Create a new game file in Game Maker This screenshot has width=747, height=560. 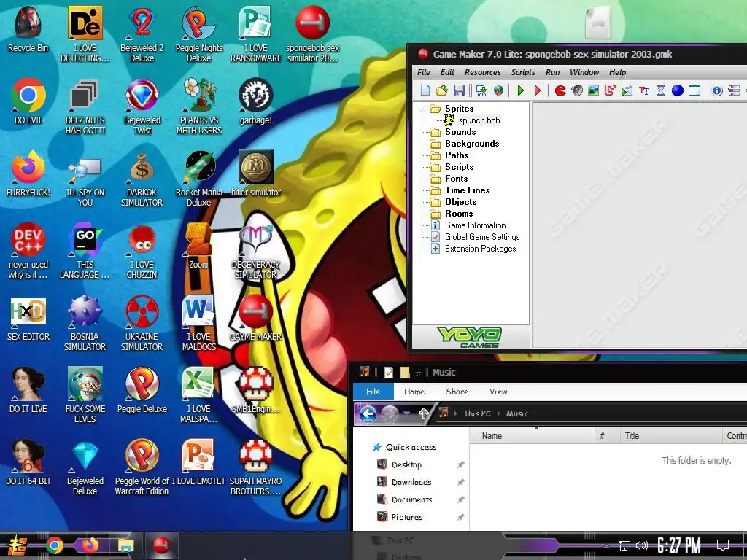coord(425,90)
